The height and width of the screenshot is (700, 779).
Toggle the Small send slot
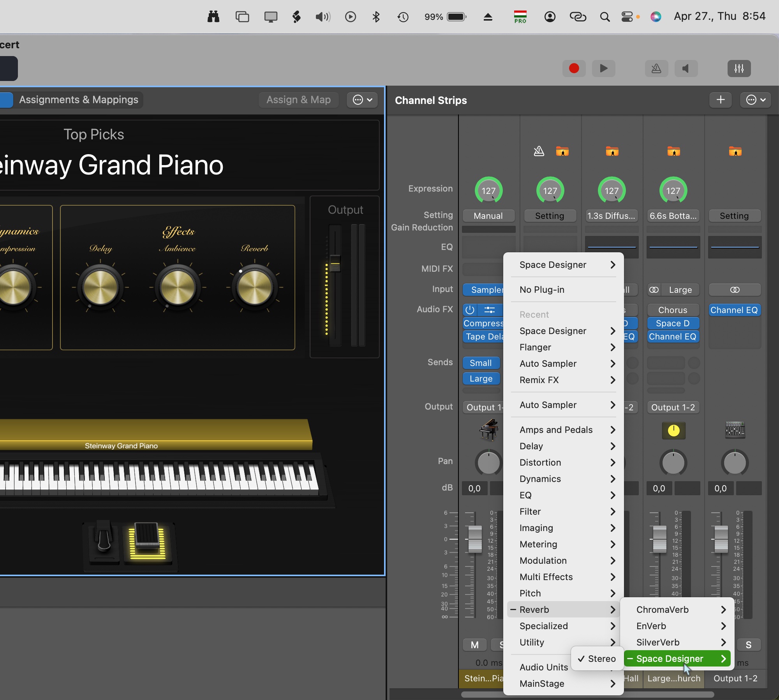pos(481,363)
